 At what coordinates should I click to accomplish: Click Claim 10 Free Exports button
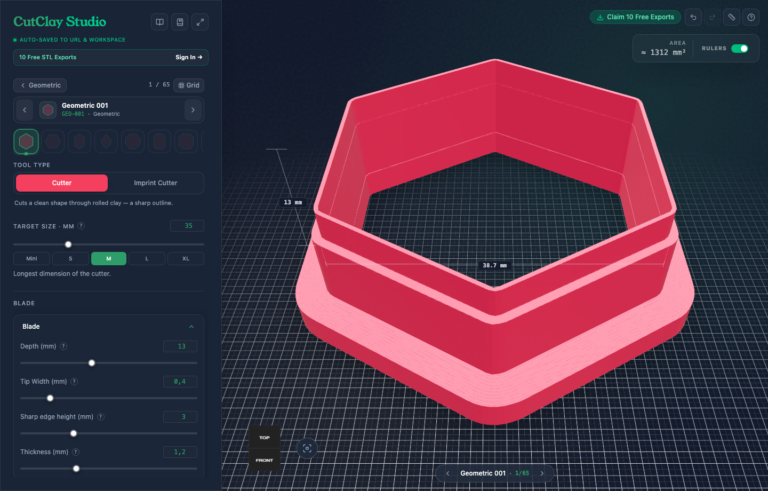pyautogui.click(x=635, y=17)
